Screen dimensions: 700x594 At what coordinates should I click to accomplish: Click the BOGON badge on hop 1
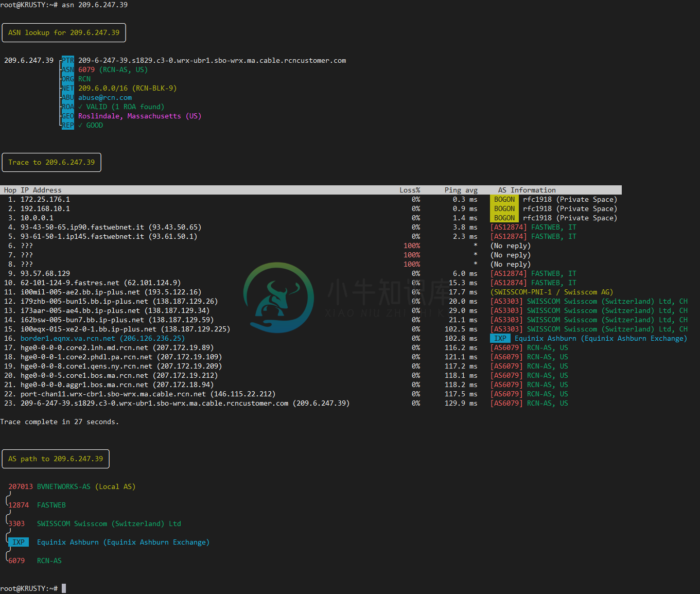click(x=504, y=199)
